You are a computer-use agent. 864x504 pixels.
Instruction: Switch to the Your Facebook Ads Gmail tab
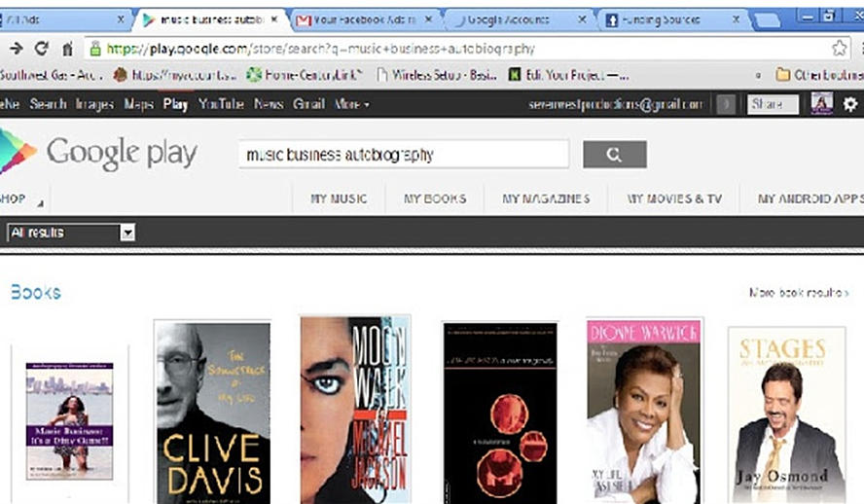(x=364, y=19)
